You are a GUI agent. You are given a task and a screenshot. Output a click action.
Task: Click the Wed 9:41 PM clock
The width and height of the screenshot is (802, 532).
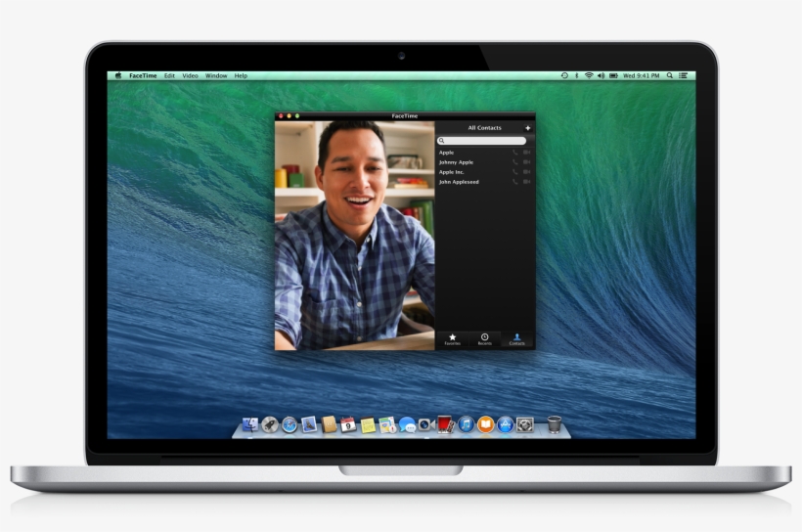point(641,75)
